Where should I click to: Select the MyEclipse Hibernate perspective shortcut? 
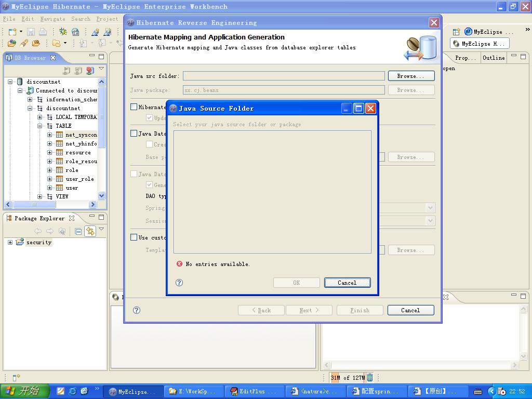(479, 44)
